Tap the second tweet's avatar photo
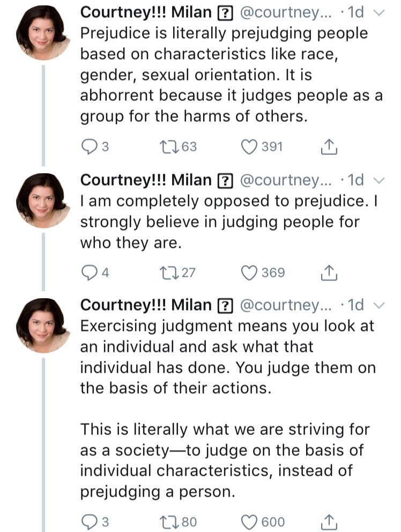The height and width of the screenshot is (532, 401). (x=41, y=200)
